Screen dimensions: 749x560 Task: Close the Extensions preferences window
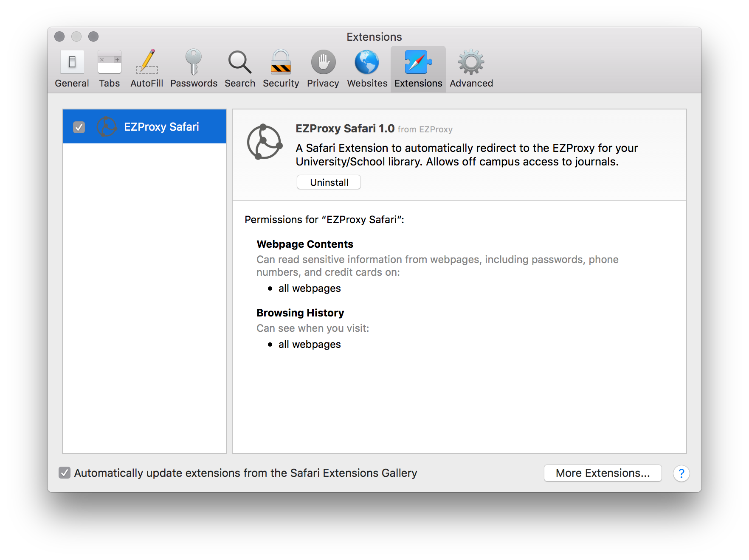tap(59, 36)
